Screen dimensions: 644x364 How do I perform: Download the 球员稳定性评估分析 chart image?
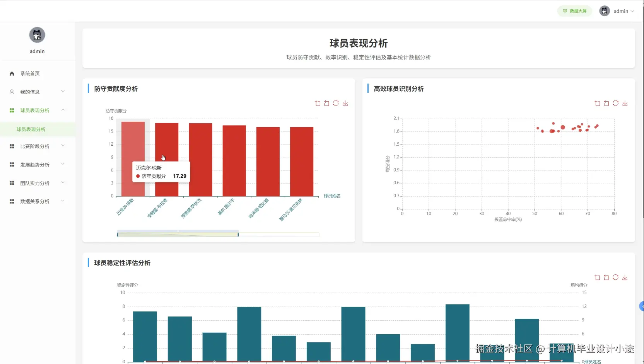625,277
